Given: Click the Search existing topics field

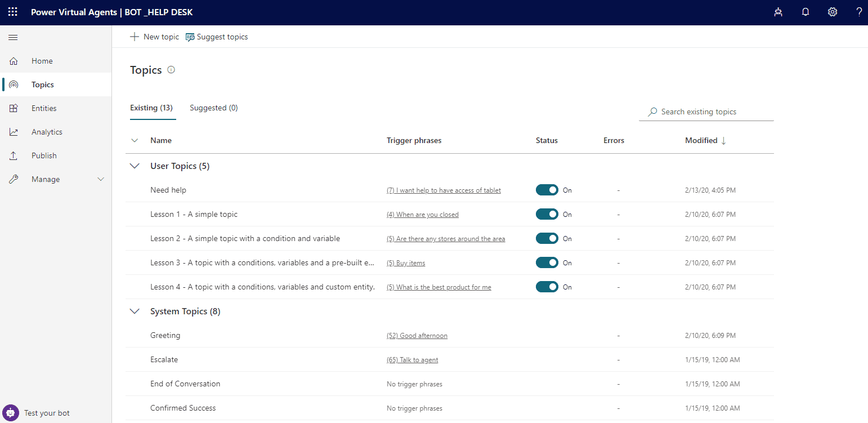Looking at the screenshot, I should coord(706,112).
